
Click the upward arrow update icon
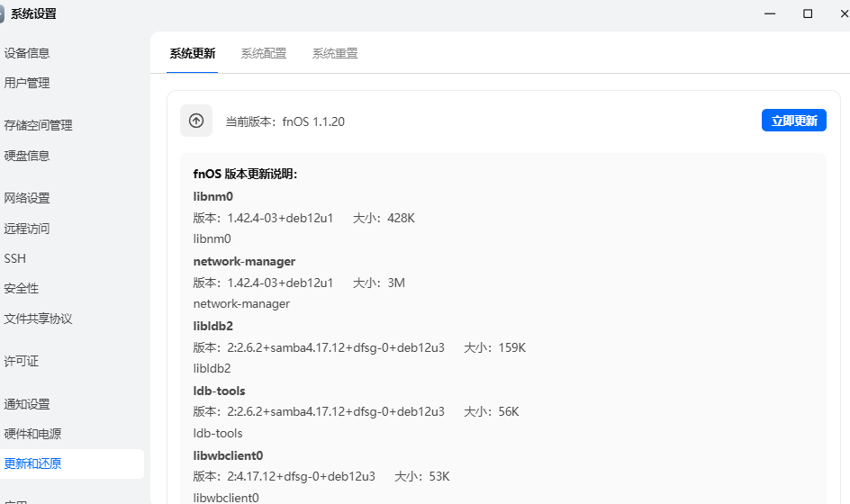tap(196, 121)
